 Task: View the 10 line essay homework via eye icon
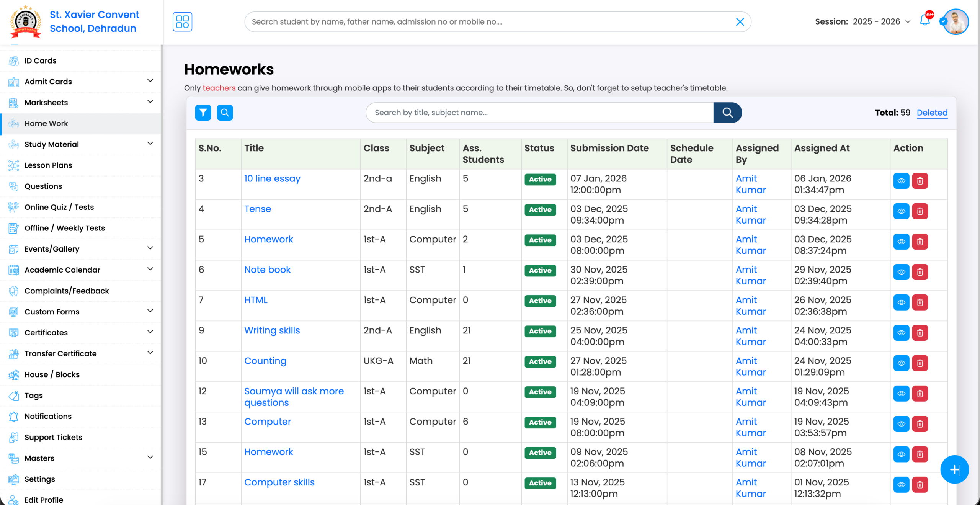point(901,181)
